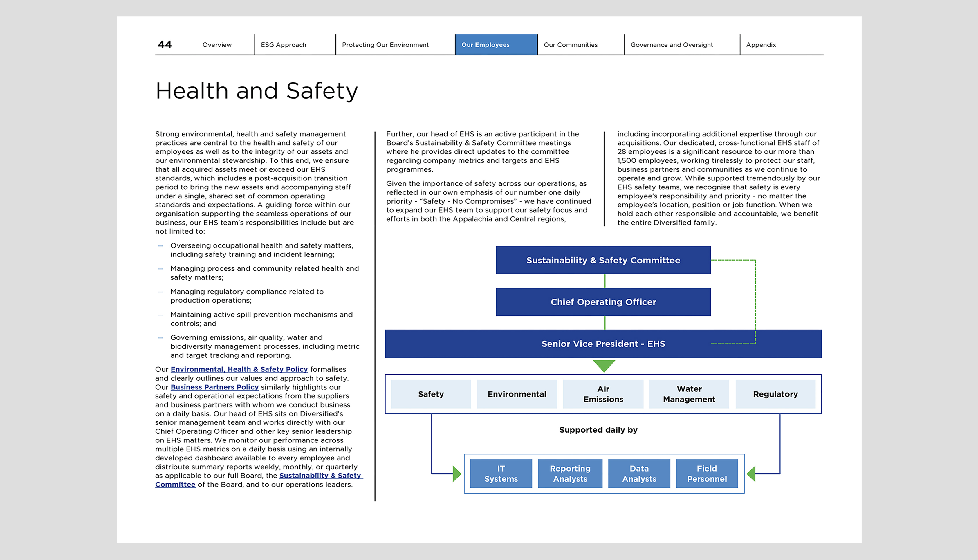Click the Water Management box
The image size is (978, 560).
click(689, 394)
